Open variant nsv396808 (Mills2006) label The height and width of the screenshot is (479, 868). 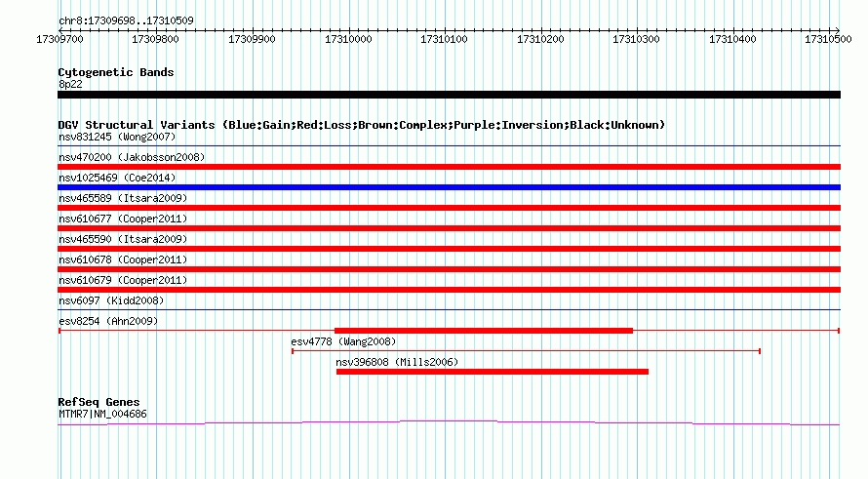pyautogui.click(x=397, y=362)
